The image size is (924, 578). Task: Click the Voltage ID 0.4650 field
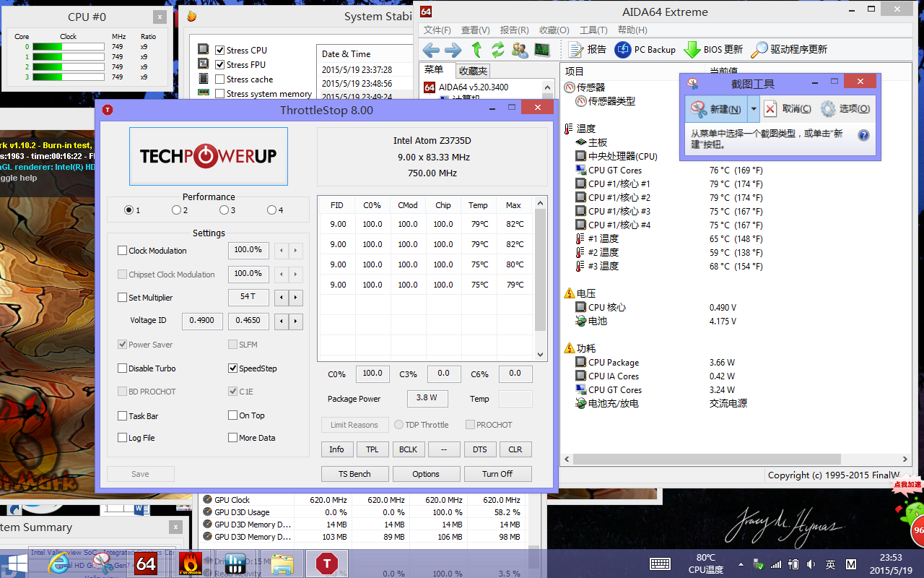click(248, 321)
